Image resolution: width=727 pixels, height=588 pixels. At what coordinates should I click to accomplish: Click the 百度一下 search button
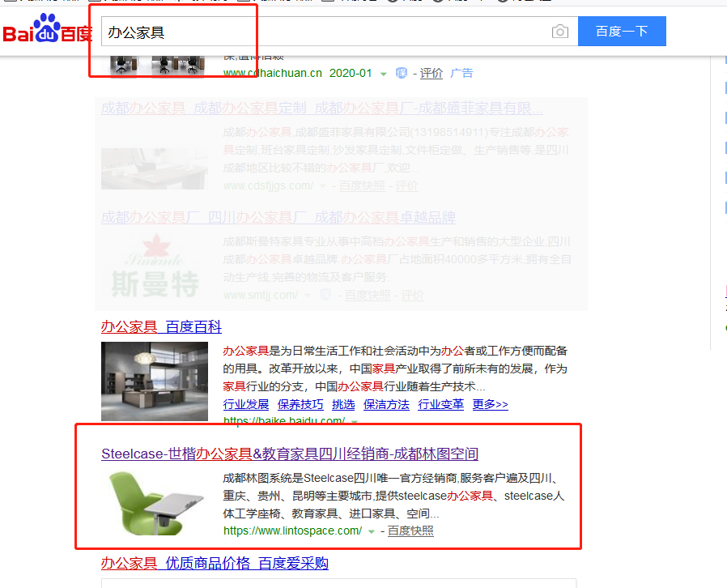pyautogui.click(x=621, y=32)
